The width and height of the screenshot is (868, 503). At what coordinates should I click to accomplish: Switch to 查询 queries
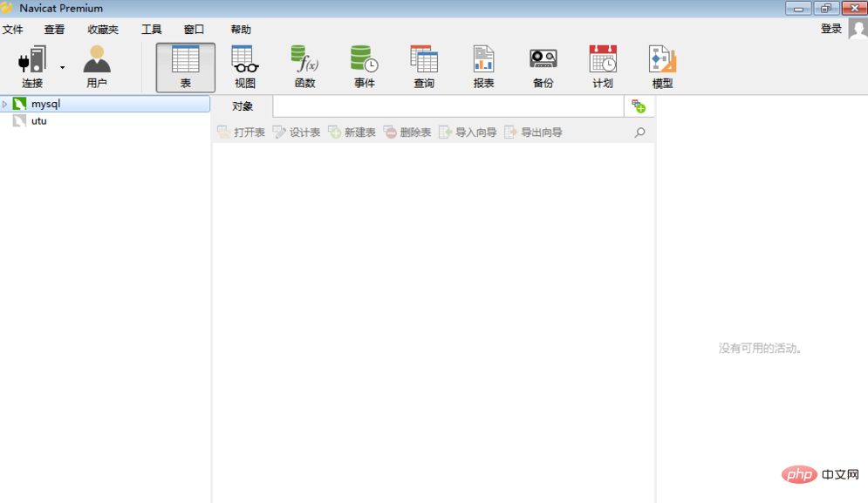tap(424, 67)
